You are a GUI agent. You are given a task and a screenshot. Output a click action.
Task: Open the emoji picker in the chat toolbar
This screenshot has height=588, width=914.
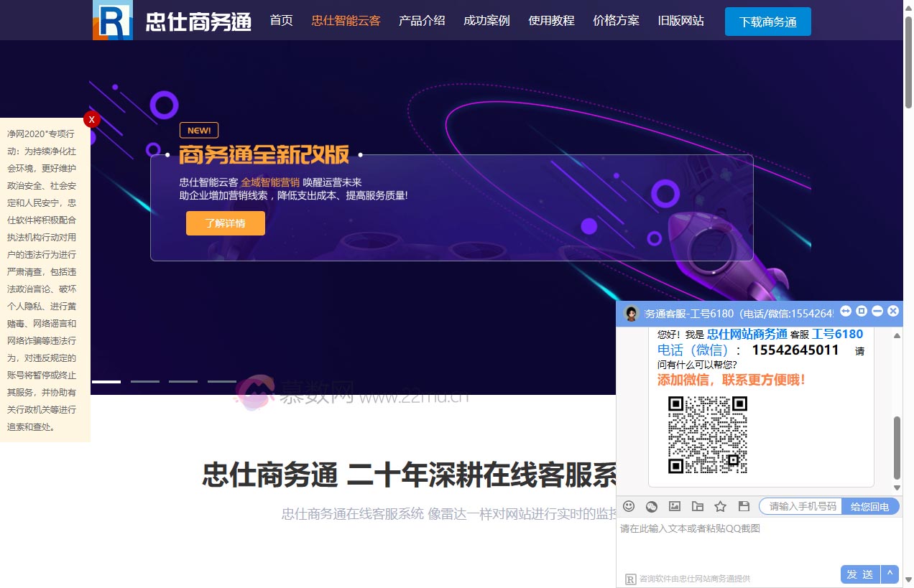(629, 506)
